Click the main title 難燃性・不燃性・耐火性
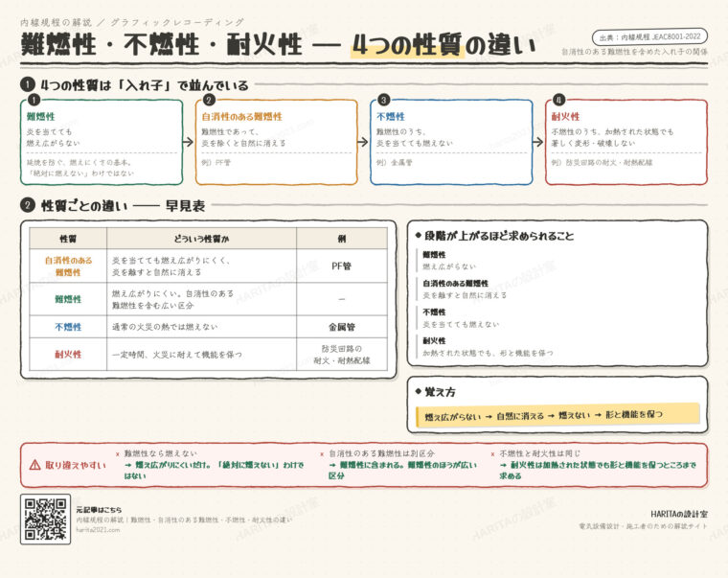This screenshot has width=728, height=578. 161,45
